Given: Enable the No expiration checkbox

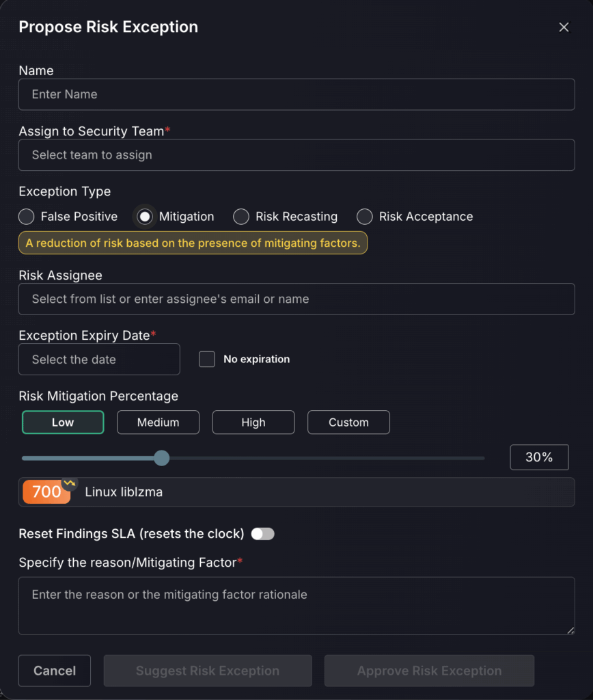Looking at the screenshot, I should (x=207, y=359).
